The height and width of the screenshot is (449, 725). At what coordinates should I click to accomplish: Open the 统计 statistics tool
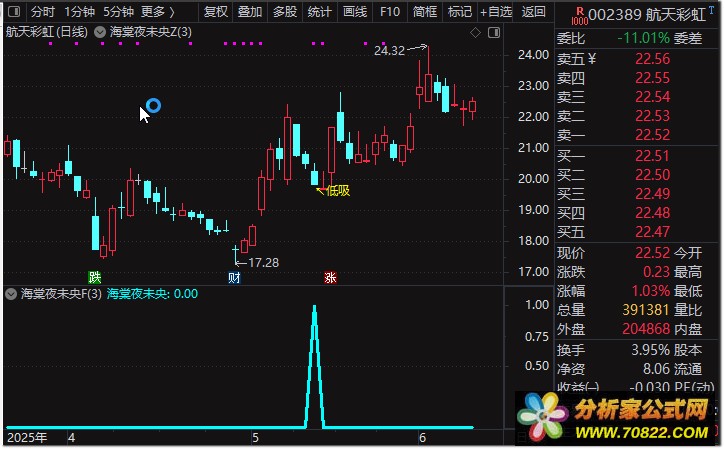click(x=319, y=12)
